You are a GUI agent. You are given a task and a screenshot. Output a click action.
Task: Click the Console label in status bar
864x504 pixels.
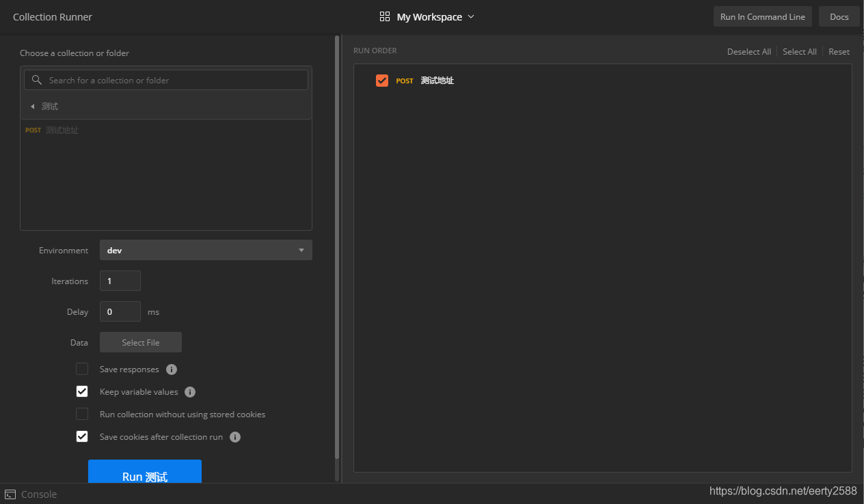[39, 494]
